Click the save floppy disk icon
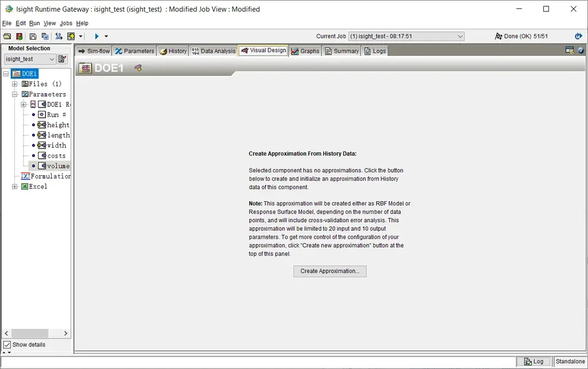 [x=33, y=36]
